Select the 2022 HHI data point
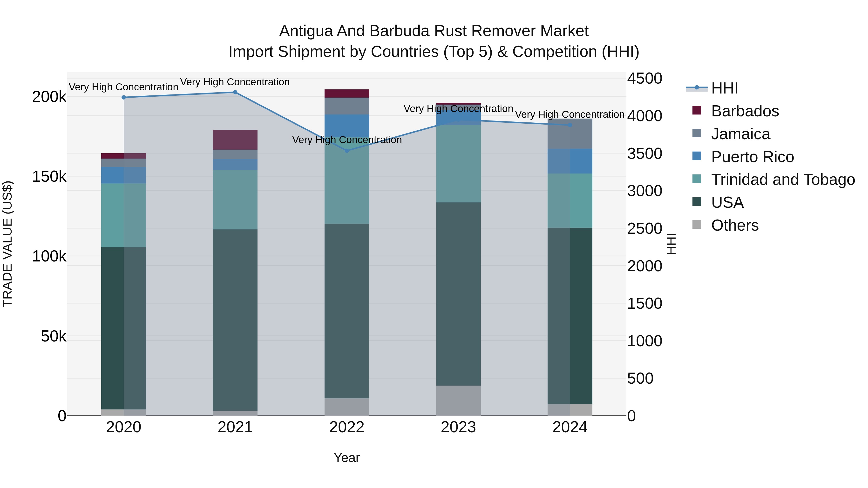Screen dimensions: 868x488 (347, 151)
